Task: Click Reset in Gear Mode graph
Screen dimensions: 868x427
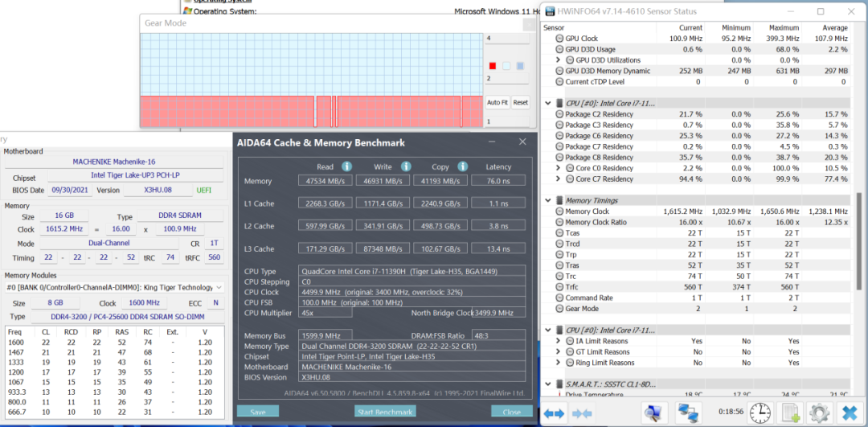Action: pos(520,102)
